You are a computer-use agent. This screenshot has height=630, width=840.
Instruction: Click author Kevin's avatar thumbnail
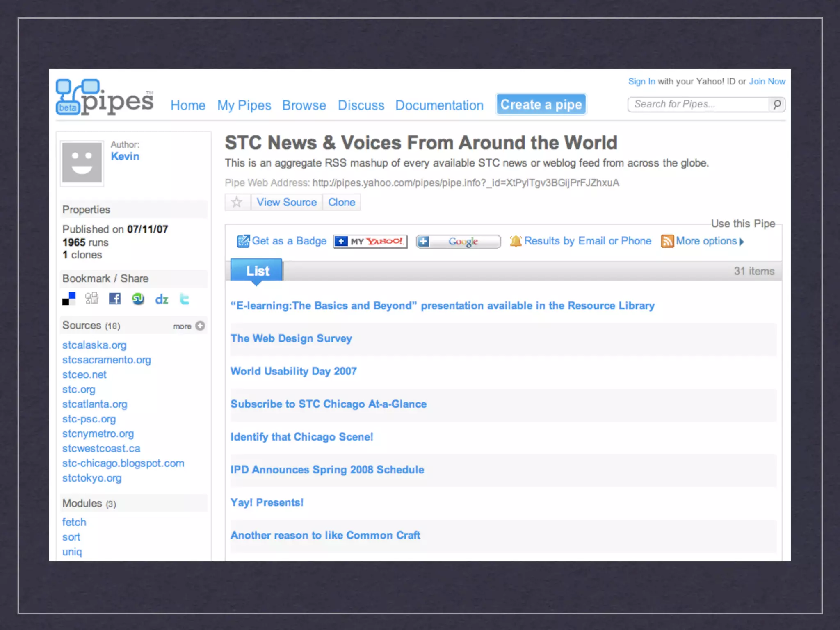click(x=82, y=162)
